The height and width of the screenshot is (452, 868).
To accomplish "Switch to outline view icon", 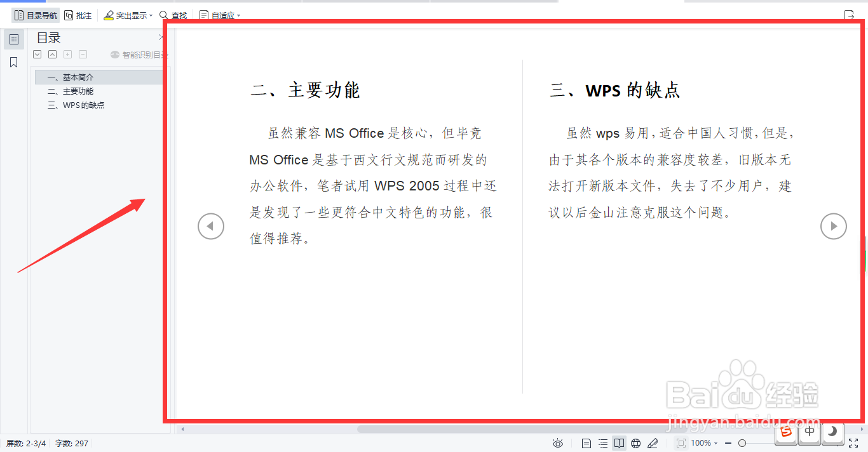I will point(603,443).
